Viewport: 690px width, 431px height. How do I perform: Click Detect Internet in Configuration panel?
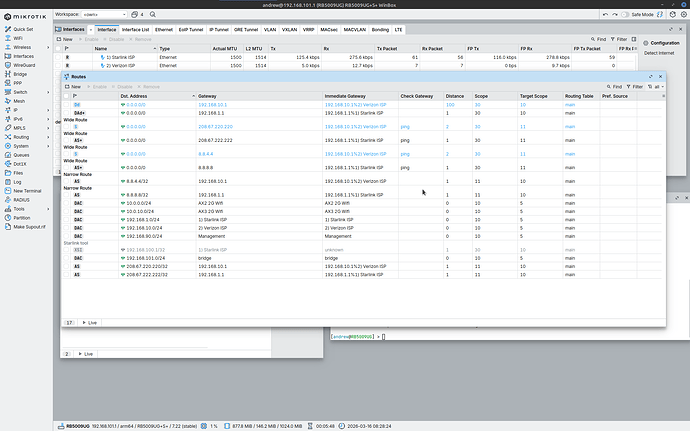tap(659, 53)
